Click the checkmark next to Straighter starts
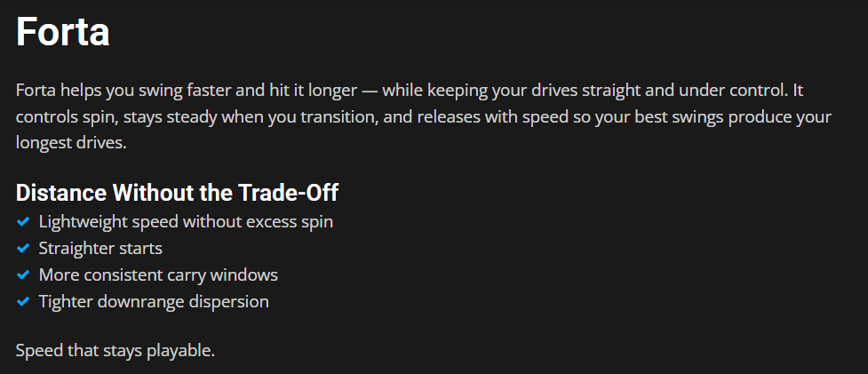 [23, 248]
